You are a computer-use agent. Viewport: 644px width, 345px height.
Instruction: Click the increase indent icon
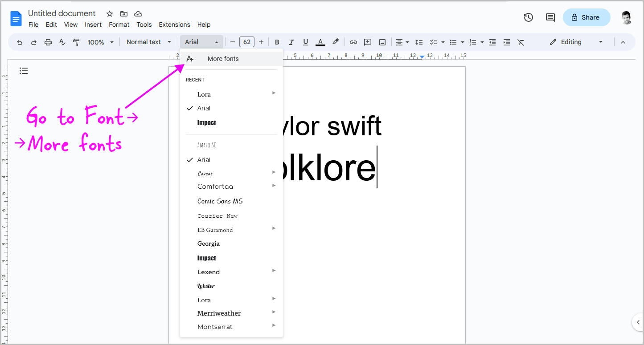coord(507,42)
